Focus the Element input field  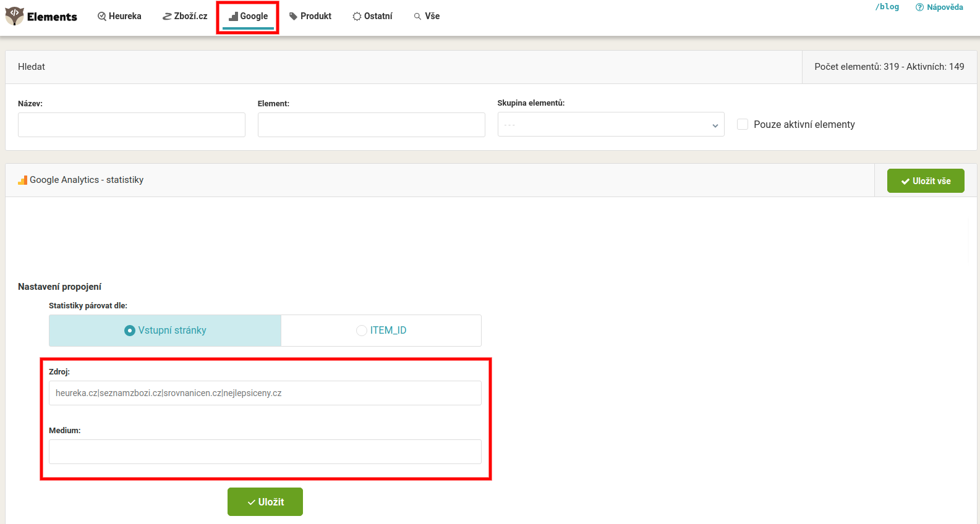tap(372, 125)
